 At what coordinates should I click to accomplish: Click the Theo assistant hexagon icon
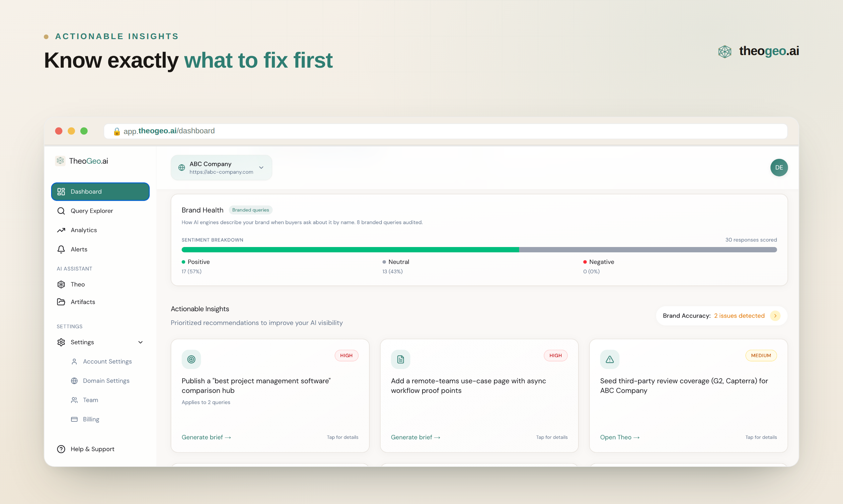[x=61, y=284]
